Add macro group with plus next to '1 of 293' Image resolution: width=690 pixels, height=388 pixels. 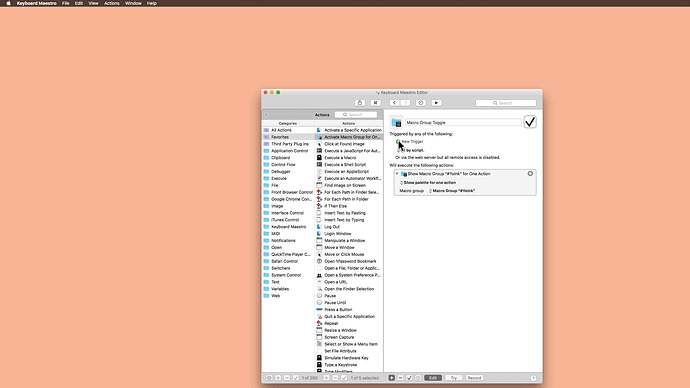(278, 378)
